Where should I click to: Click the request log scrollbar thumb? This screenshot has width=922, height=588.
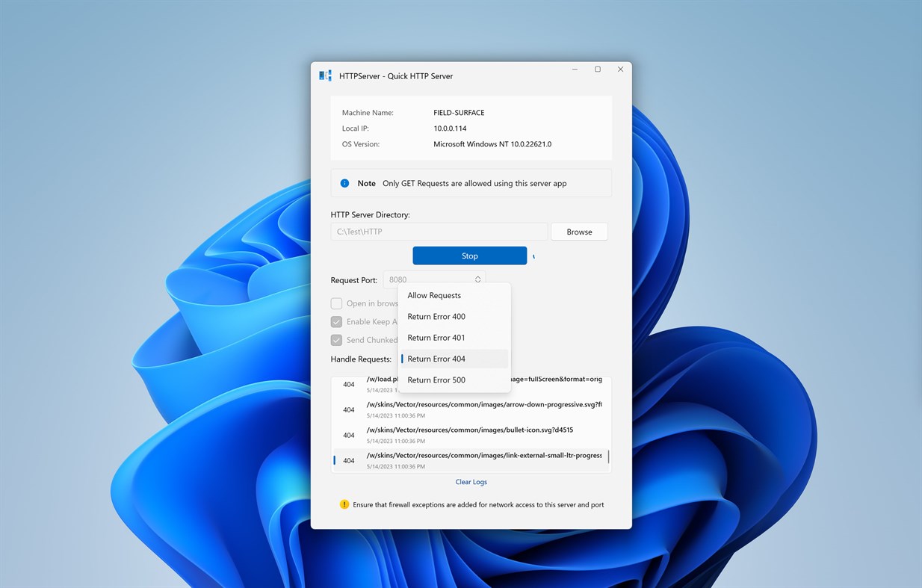[x=608, y=457]
